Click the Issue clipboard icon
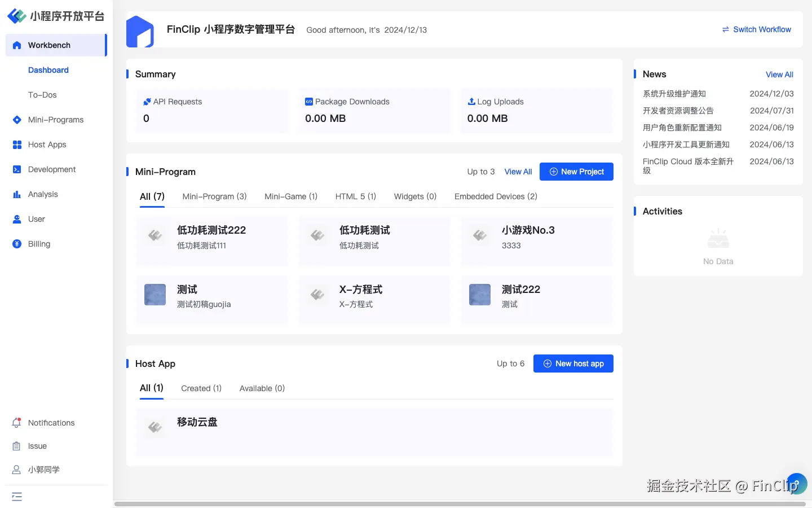This screenshot has width=812, height=508. pos(17,446)
